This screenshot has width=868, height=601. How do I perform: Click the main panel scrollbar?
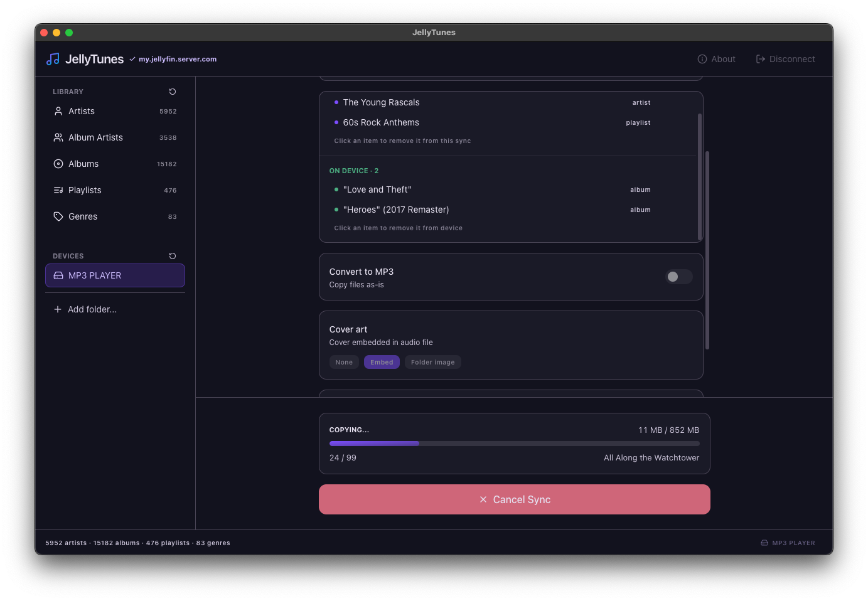click(707, 250)
